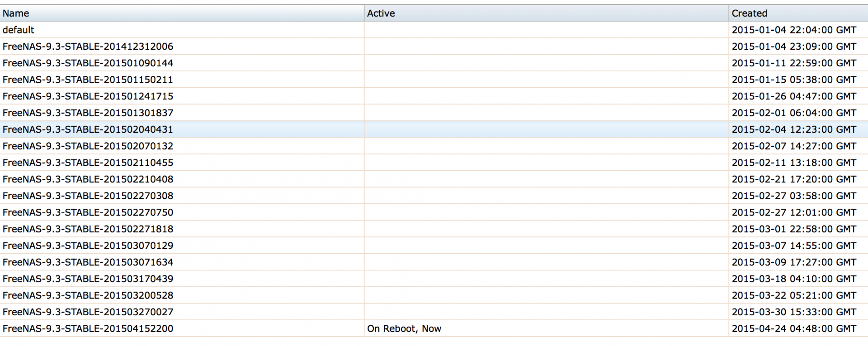
Task: Select FreeNAS-9.3-STABLE-201502040431 row
Action: click(x=434, y=129)
